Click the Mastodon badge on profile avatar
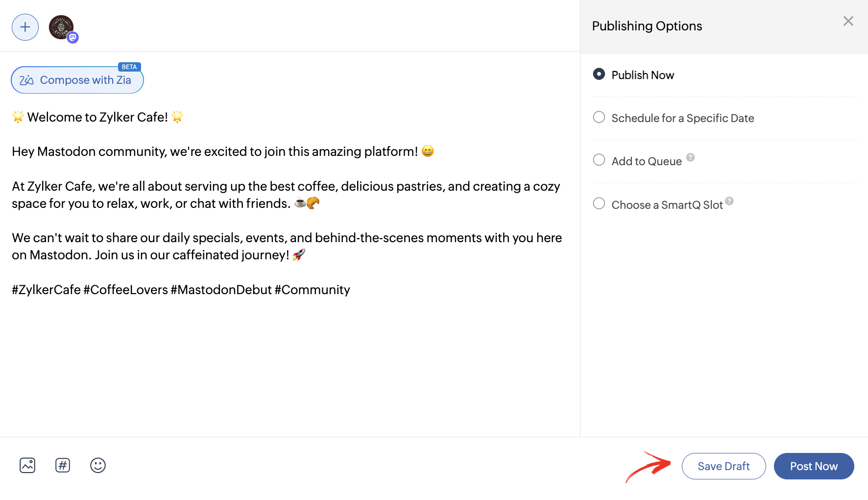The image size is (868, 500). [x=73, y=37]
